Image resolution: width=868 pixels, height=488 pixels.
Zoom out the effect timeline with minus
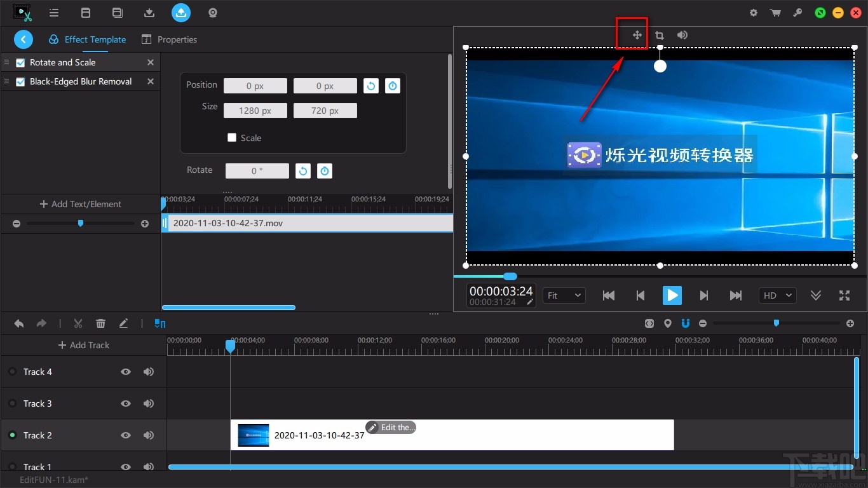pyautogui.click(x=17, y=224)
